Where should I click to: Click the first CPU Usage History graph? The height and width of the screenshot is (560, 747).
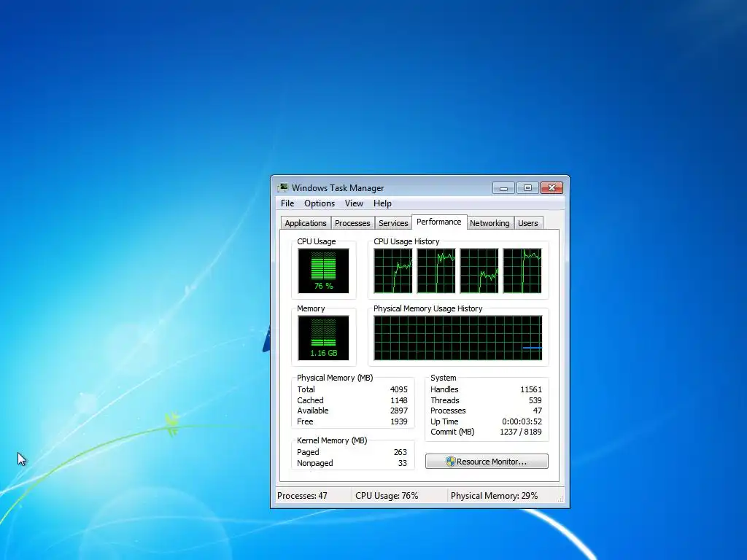click(x=393, y=271)
